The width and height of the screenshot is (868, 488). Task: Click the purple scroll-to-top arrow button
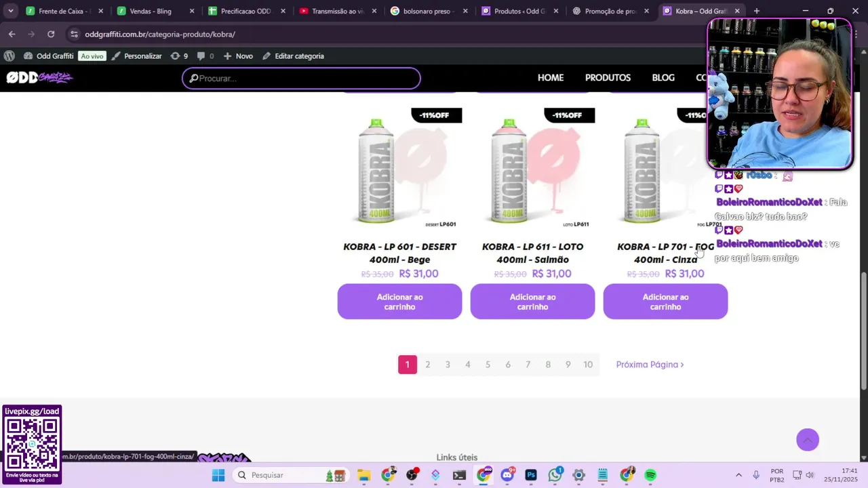[808, 440]
